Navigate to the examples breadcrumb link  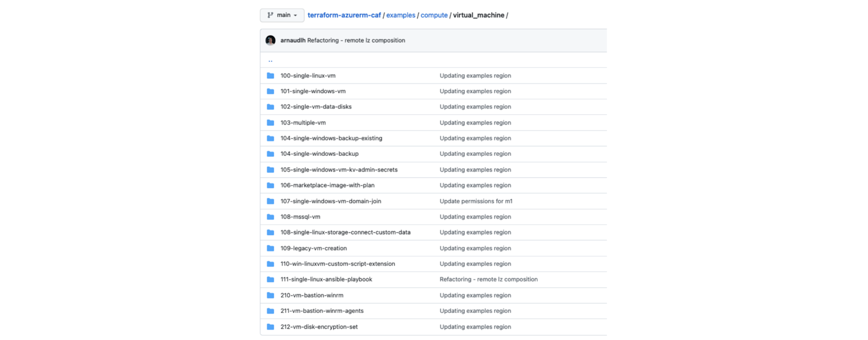(x=400, y=15)
